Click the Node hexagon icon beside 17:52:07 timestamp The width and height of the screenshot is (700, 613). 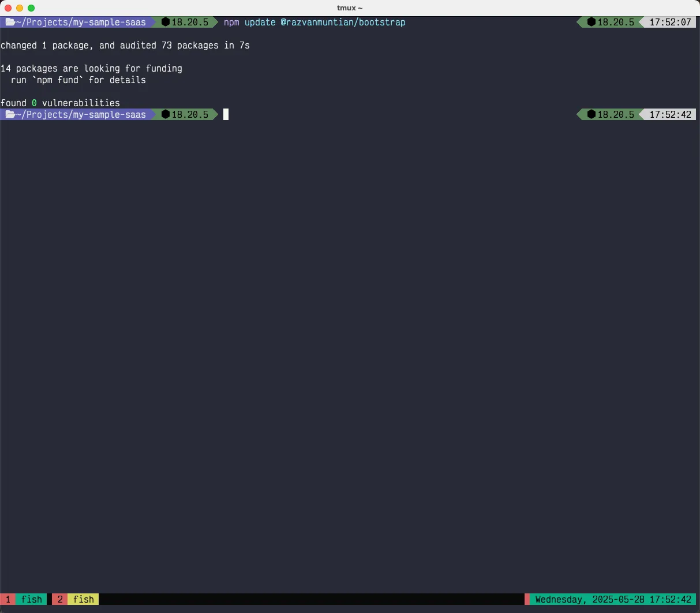(x=591, y=23)
